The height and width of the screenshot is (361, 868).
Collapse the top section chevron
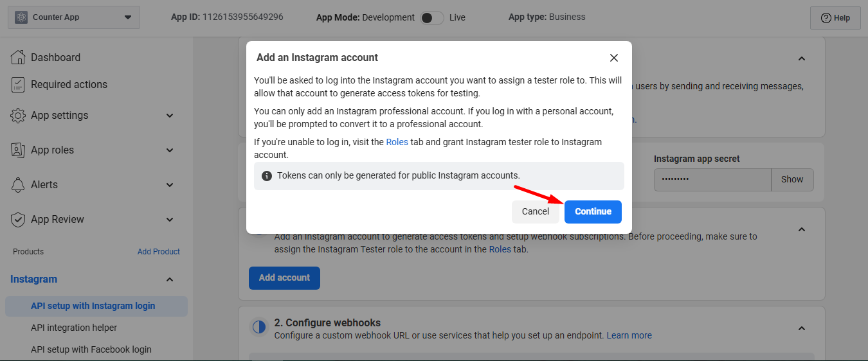802,58
